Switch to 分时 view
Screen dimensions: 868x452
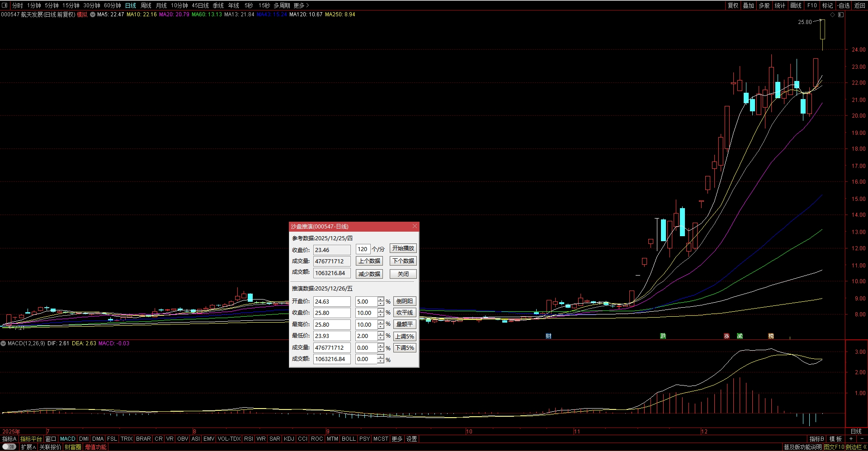[x=17, y=5]
